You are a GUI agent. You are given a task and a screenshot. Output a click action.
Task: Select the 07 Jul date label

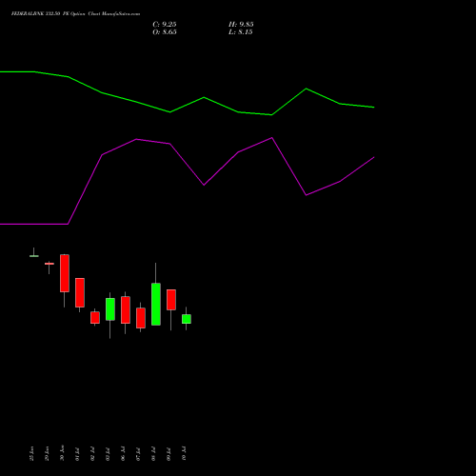click(138, 454)
